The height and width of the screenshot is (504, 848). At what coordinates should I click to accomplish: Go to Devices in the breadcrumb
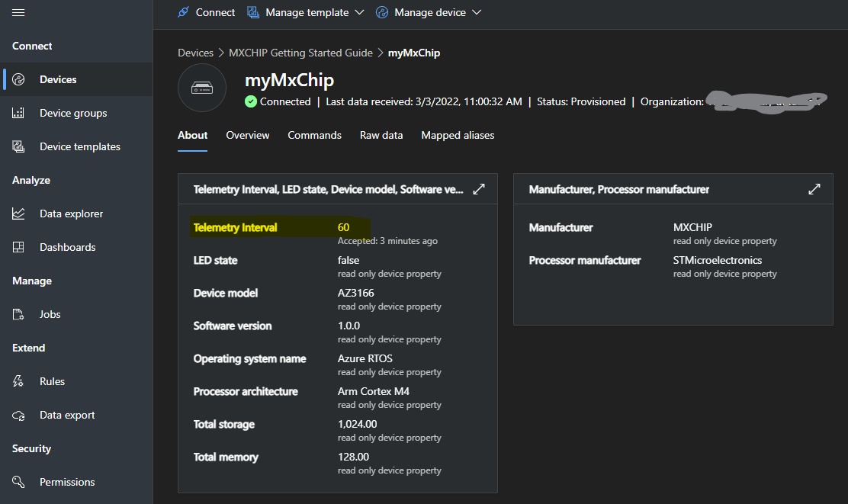(195, 53)
